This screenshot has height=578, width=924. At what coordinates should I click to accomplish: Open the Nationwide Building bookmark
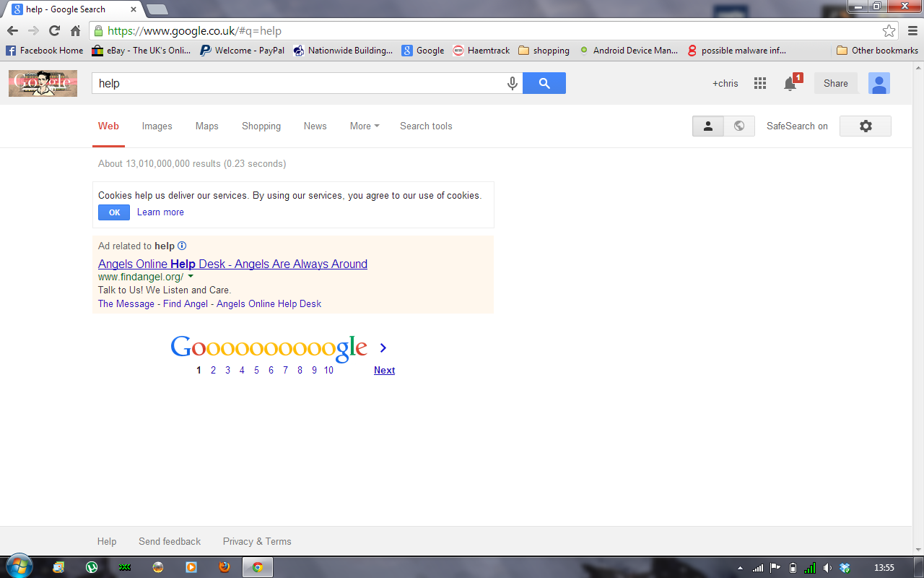pyautogui.click(x=343, y=51)
